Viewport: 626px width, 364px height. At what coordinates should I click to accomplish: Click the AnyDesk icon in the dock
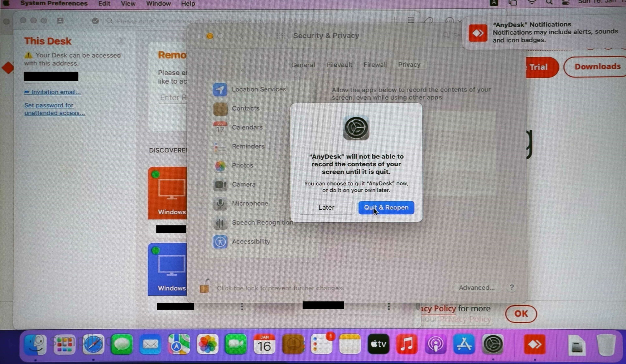point(535,345)
